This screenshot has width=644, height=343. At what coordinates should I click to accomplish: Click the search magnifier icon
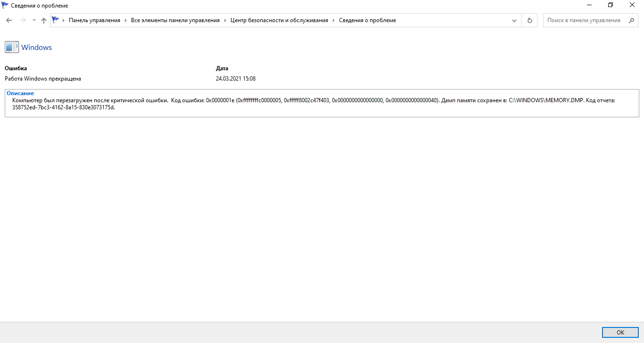coord(632,20)
